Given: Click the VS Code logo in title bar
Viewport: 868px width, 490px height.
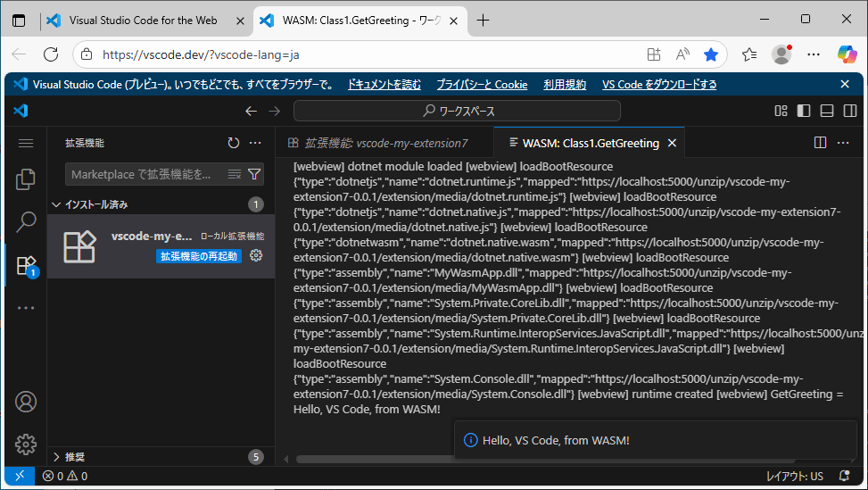Looking at the screenshot, I should (x=21, y=111).
